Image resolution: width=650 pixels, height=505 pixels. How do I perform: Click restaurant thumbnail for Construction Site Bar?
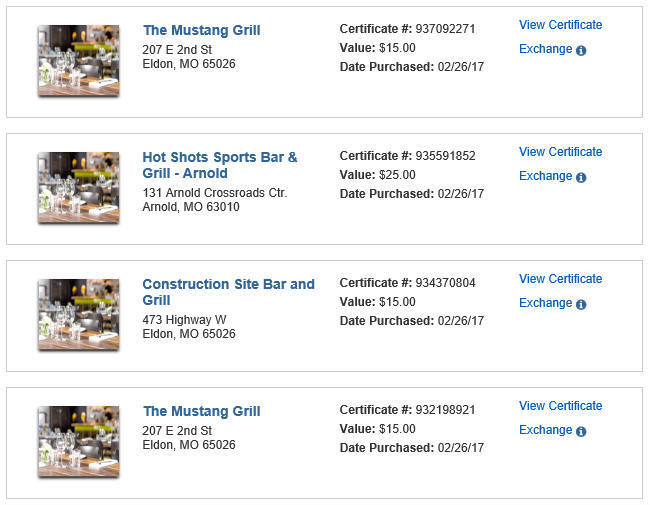pos(79,315)
